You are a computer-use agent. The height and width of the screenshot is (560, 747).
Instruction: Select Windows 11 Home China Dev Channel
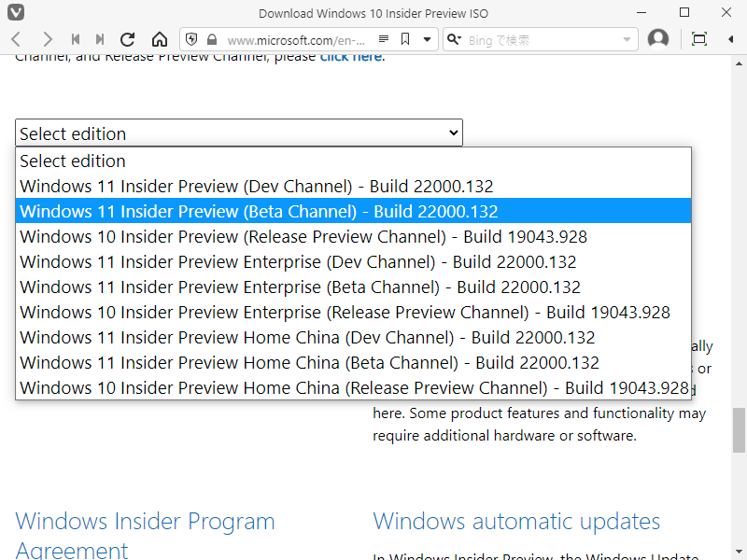353,338
